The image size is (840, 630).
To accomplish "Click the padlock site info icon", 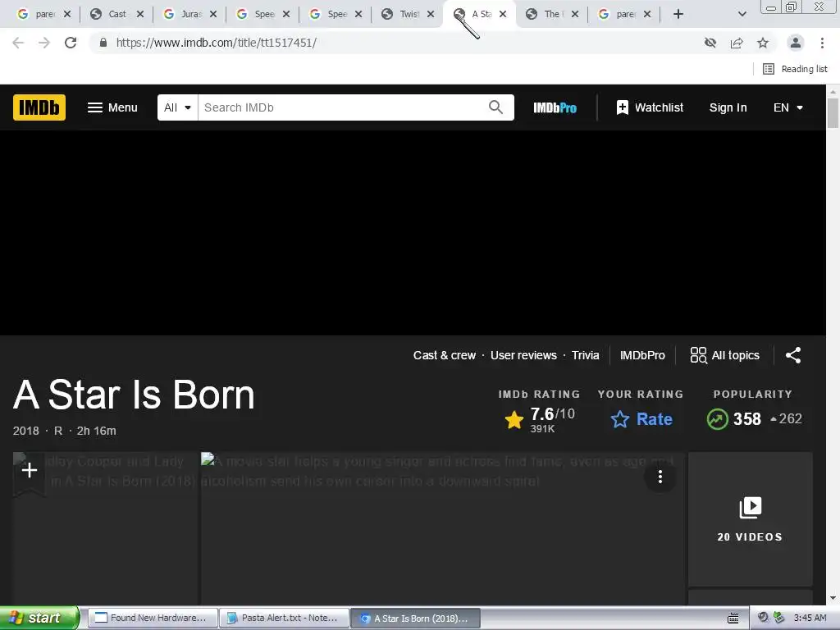I will coord(103,43).
